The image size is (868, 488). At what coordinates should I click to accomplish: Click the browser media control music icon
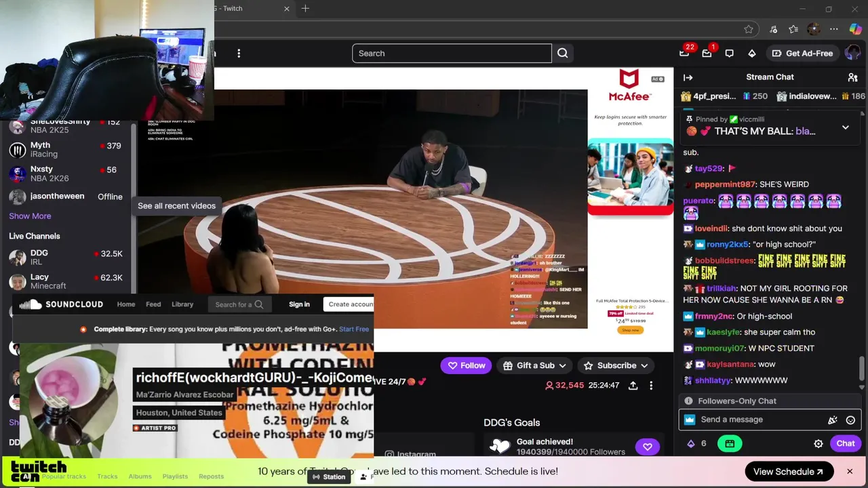click(773, 29)
